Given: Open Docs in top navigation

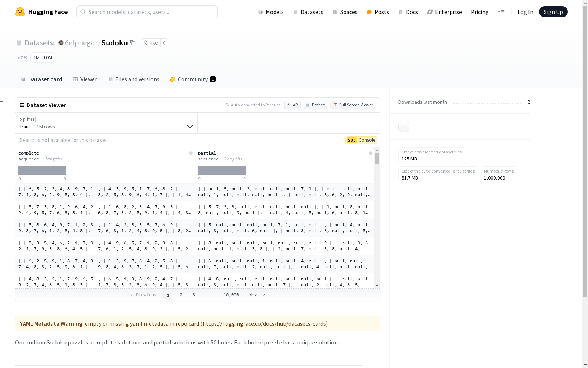Looking at the screenshot, I should coord(408,12).
